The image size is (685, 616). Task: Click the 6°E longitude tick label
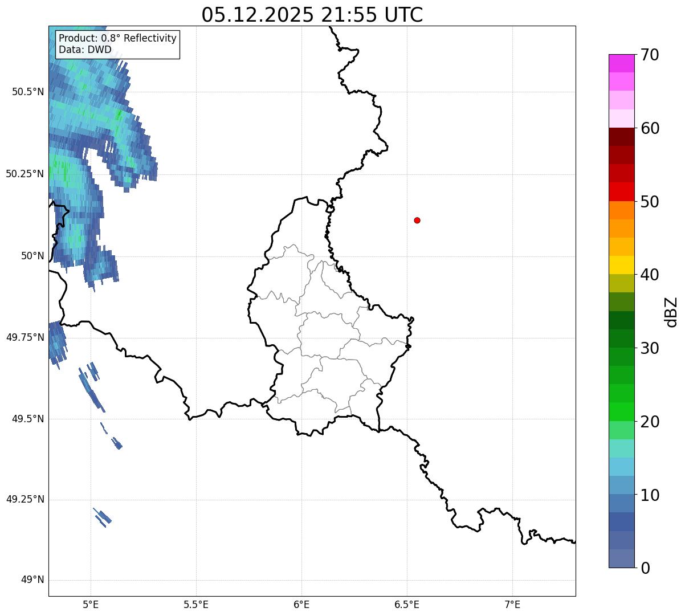tap(301, 605)
